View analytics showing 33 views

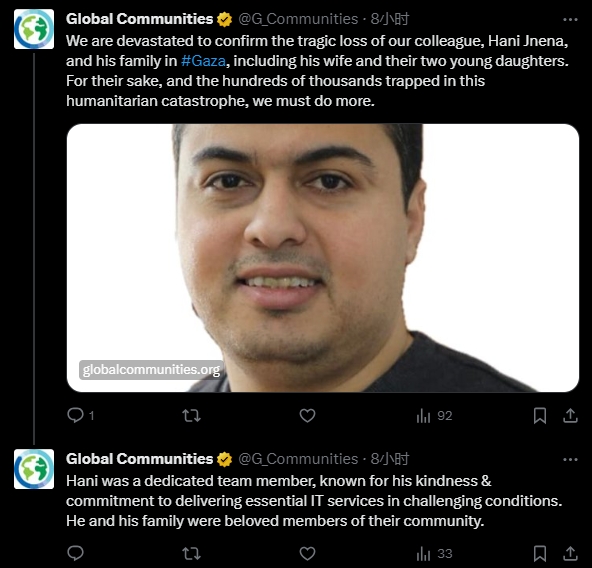(x=434, y=554)
